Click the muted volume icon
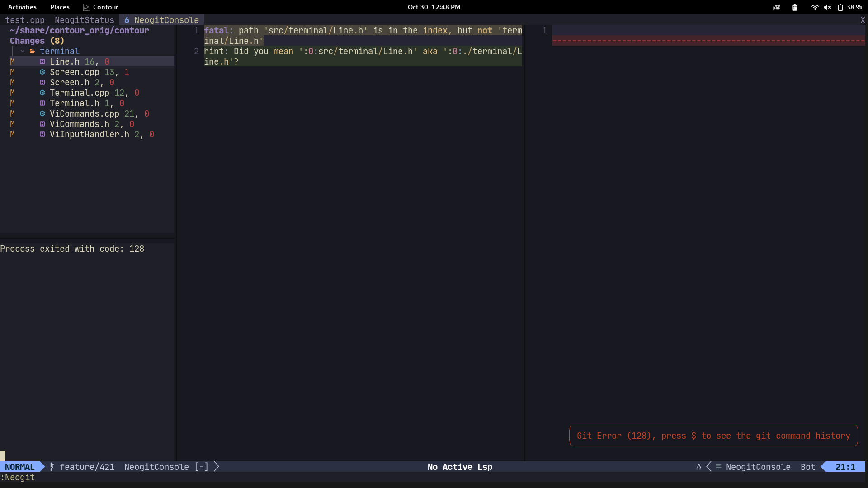This screenshot has height=488, width=868. pos(827,7)
